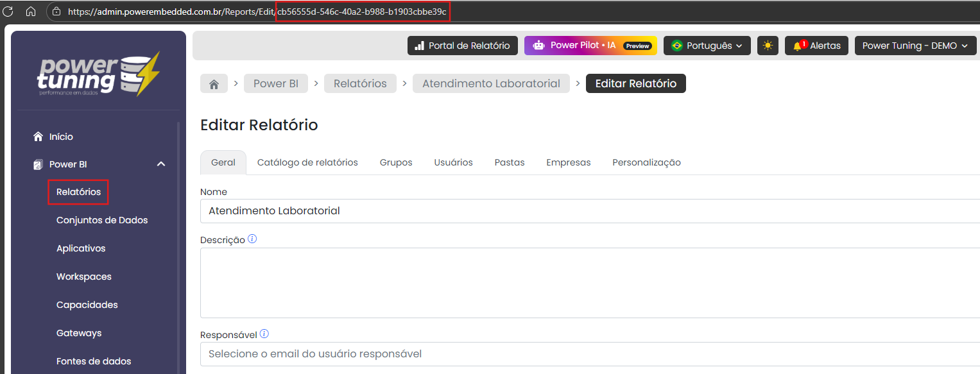Open Conjuntos de Dados in sidebar
Viewport: 980px width, 374px height.
coord(102,220)
